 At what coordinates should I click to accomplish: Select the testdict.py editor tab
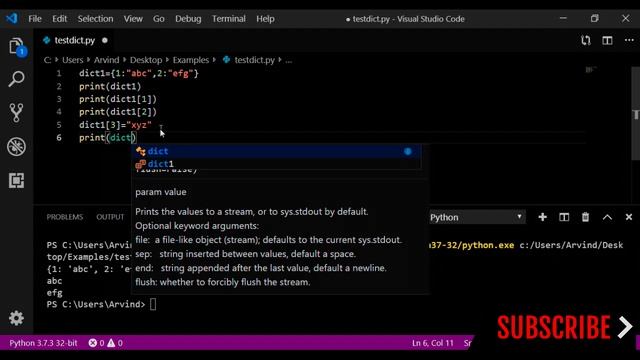[x=75, y=40]
